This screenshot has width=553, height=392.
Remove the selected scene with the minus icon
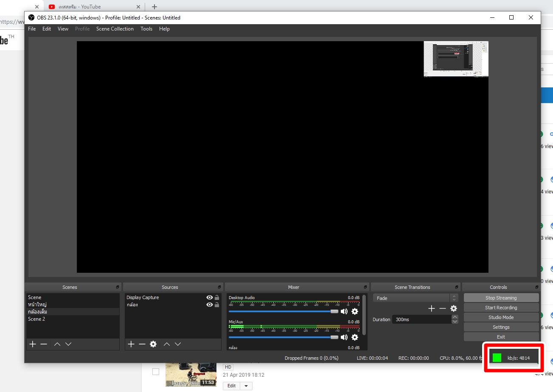coord(44,344)
